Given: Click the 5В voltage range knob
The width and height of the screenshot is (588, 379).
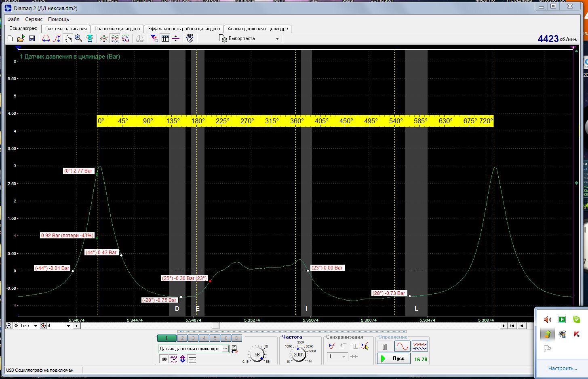Looking at the screenshot, I should [257, 354].
